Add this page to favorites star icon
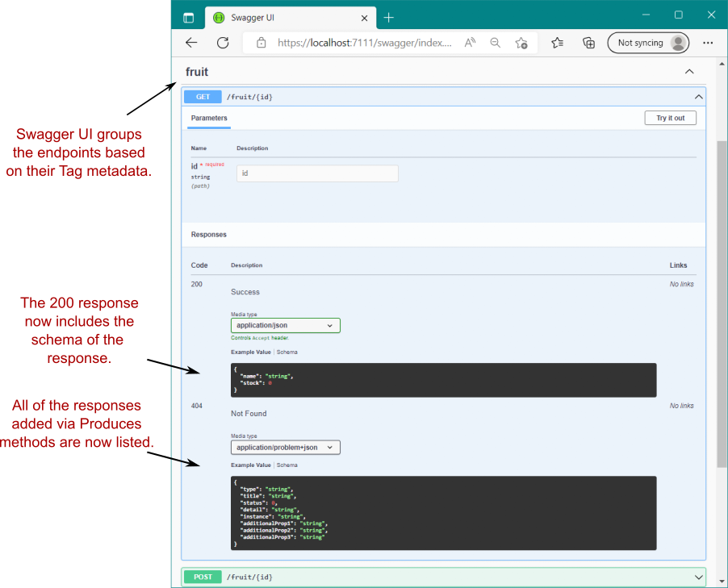Viewport: 728px width, 588px height. point(521,43)
